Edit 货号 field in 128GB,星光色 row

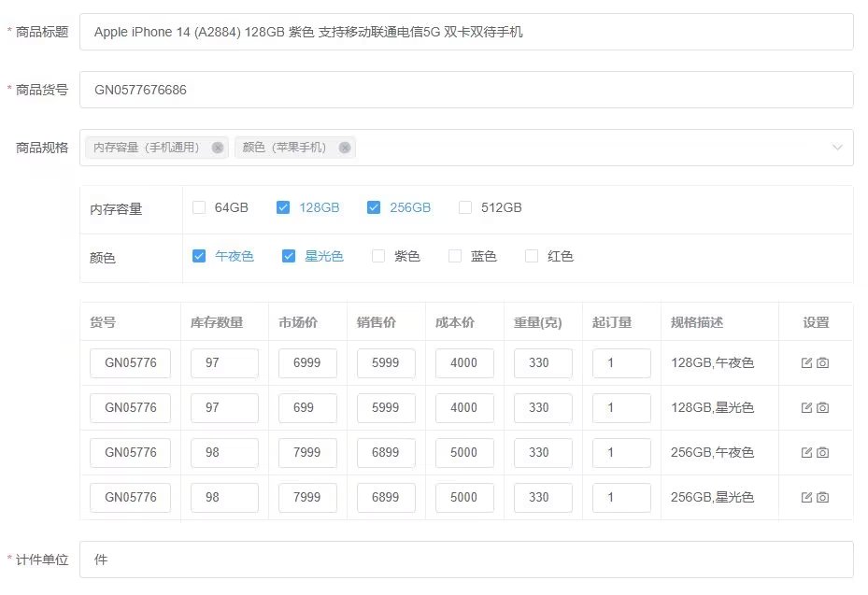point(130,408)
